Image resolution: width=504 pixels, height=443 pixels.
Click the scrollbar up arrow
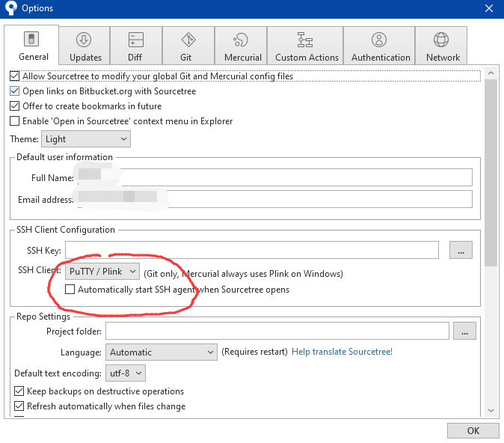[x=491, y=73]
